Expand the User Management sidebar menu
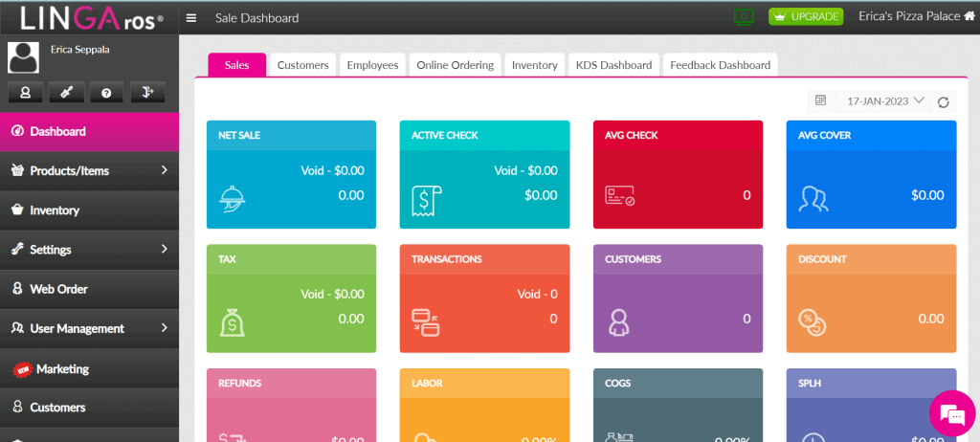Viewport: 980px width, 442px height. coord(89,328)
